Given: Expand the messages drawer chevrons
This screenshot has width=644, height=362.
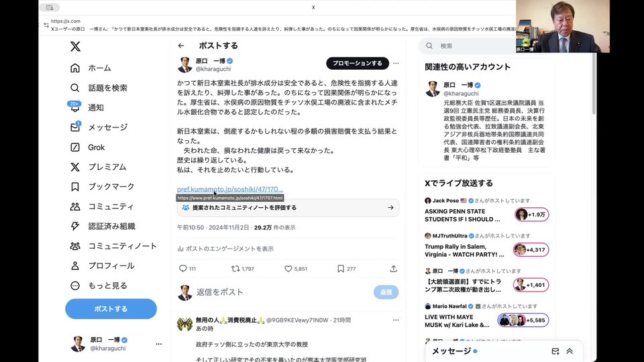Looking at the screenshot, I should (x=570, y=351).
